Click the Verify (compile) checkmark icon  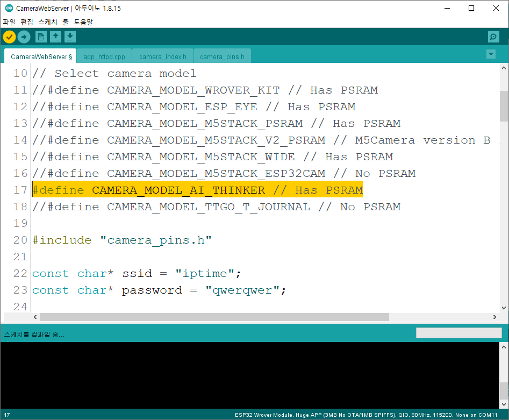[9, 37]
